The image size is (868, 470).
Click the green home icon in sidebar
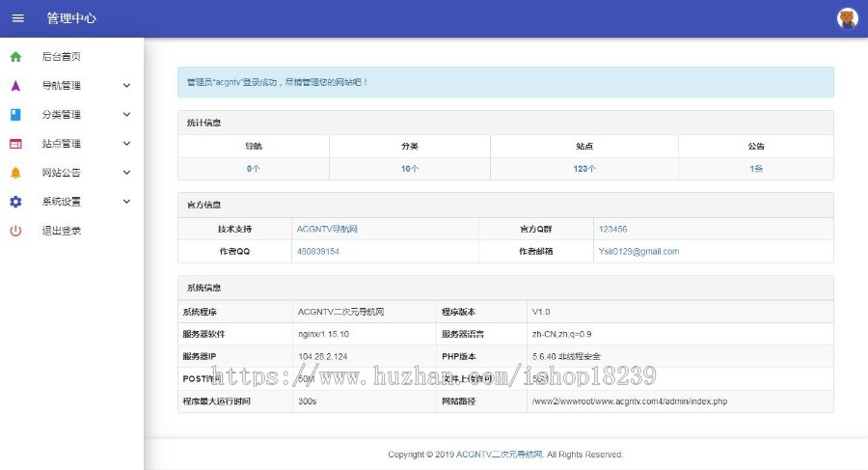tap(15, 57)
